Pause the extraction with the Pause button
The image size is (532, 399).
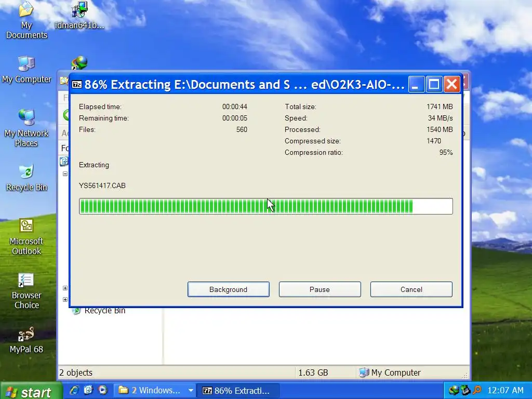click(320, 289)
